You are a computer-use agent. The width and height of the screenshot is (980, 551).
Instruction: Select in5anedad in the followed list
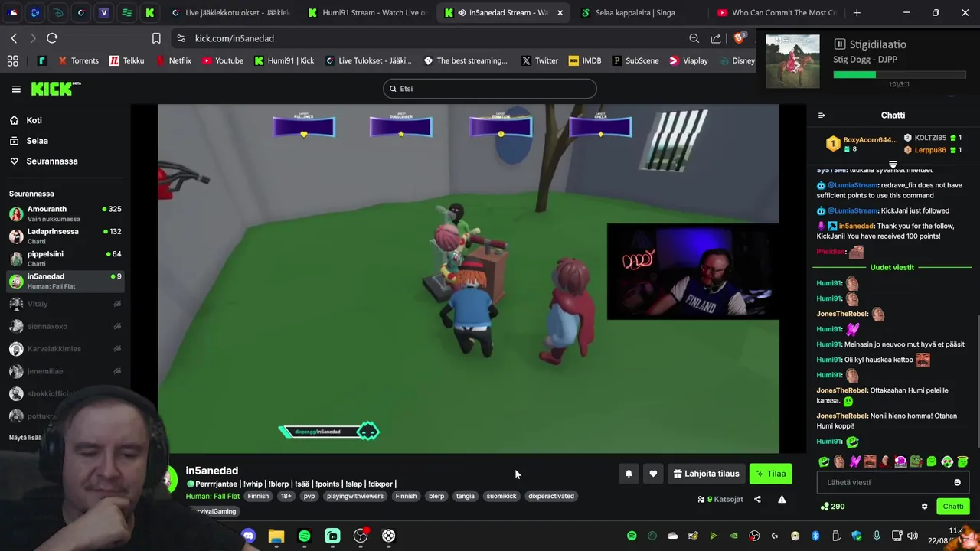64,281
